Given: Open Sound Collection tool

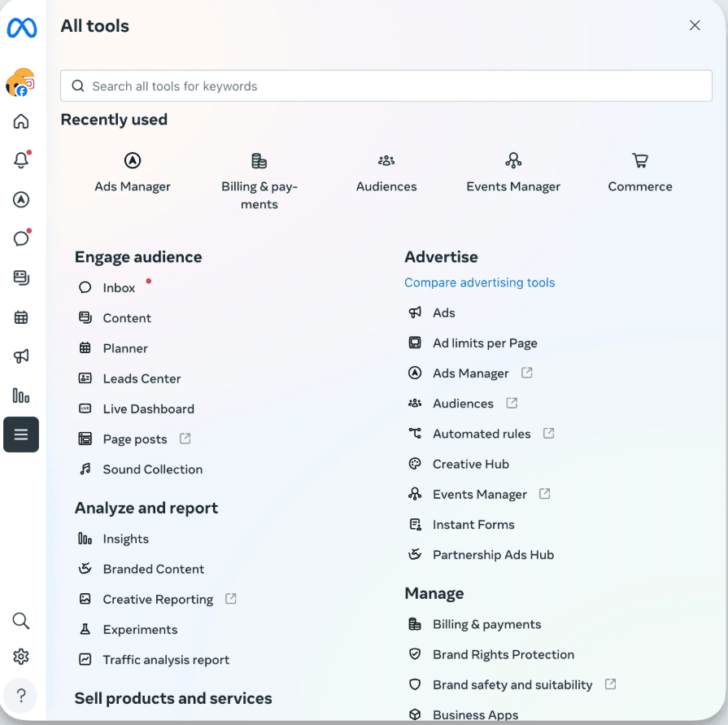Looking at the screenshot, I should click(x=141, y=469).
